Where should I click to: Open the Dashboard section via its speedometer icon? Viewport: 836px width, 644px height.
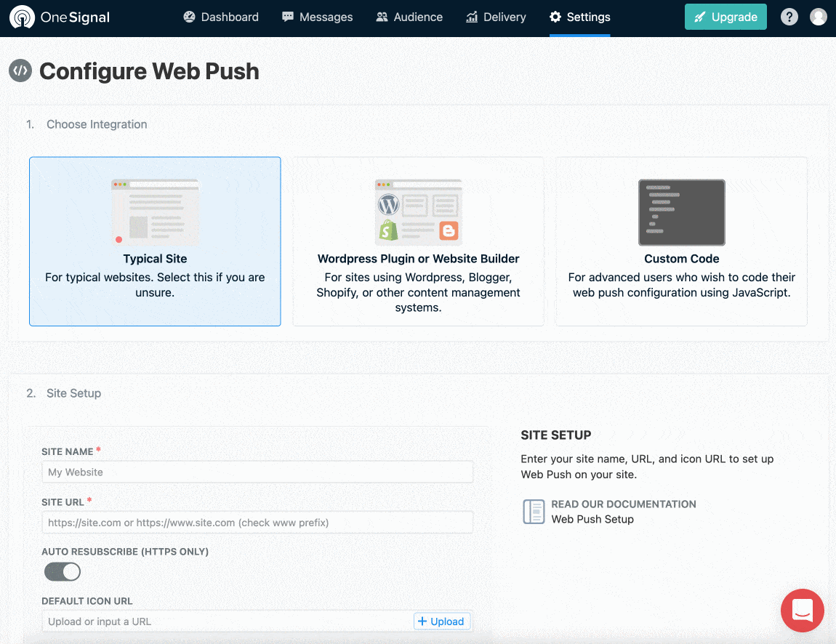190,17
